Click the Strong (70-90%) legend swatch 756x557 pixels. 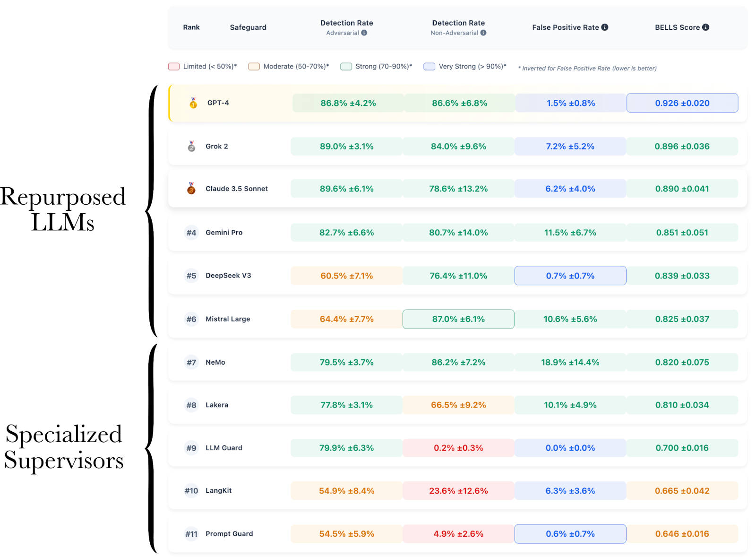346,67
